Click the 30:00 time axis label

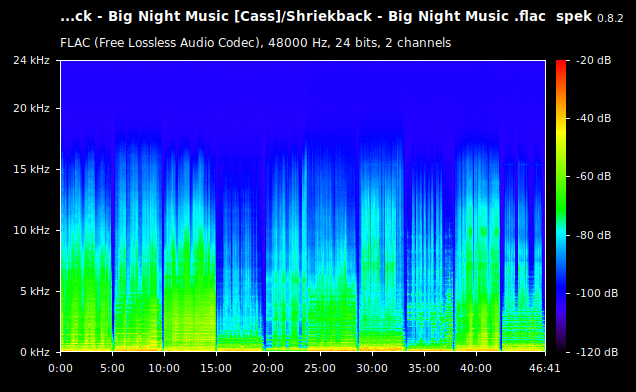point(372,368)
